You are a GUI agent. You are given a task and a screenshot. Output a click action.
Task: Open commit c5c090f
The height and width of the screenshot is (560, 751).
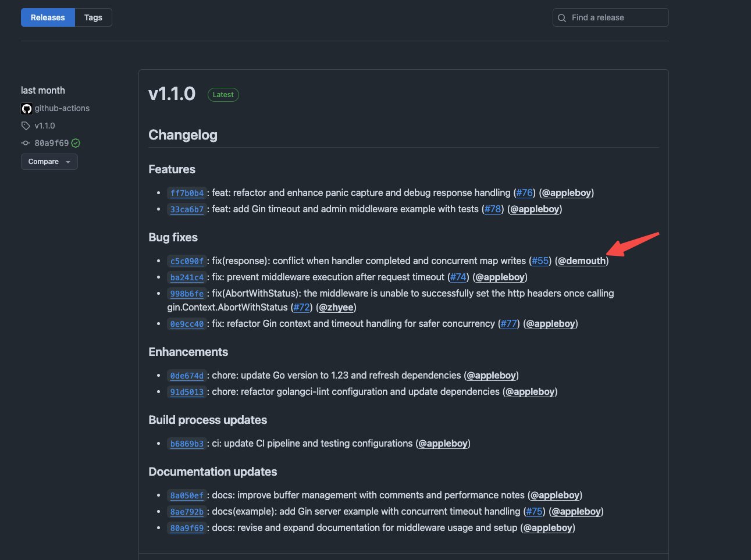[x=187, y=261]
